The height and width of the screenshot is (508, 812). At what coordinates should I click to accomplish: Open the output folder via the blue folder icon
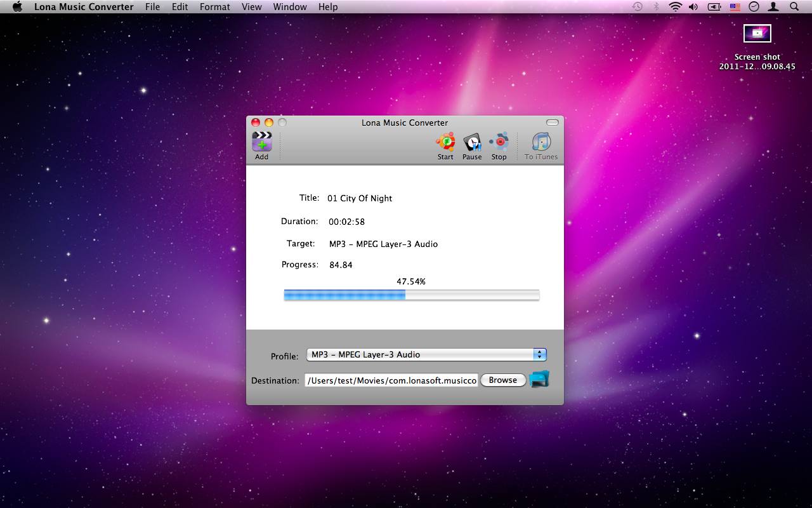539,379
